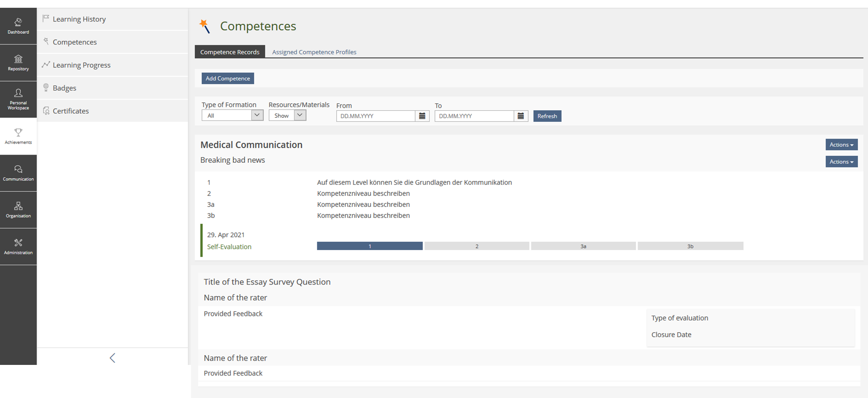Select the Learning Progress menu item
Screen dimensions: 868x398
pos(82,65)
